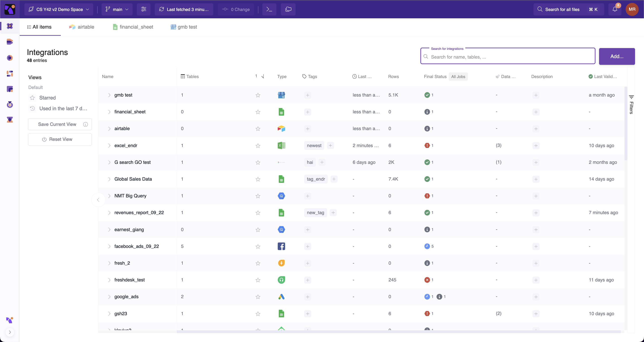
Task: Click the Add... button
Action: pos(616,57)
